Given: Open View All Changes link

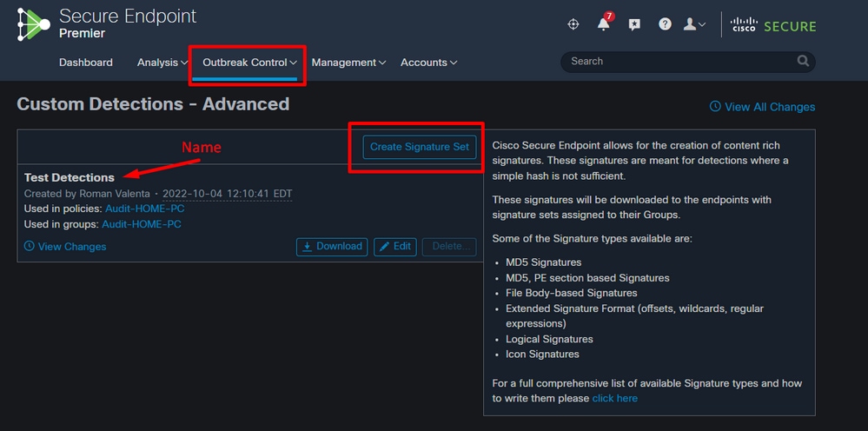Looking at the screenshot, I should (x=762, y=107).
